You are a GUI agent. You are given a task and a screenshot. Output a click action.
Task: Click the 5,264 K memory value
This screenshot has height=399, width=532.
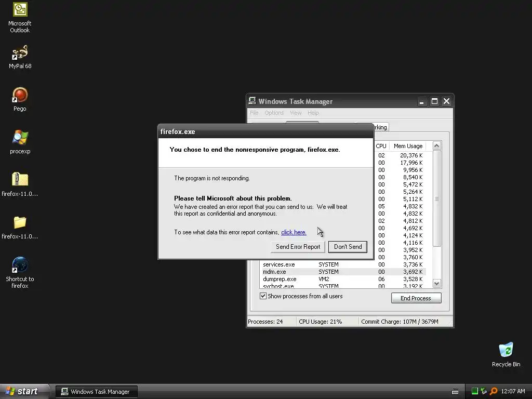tap(413, 192)
